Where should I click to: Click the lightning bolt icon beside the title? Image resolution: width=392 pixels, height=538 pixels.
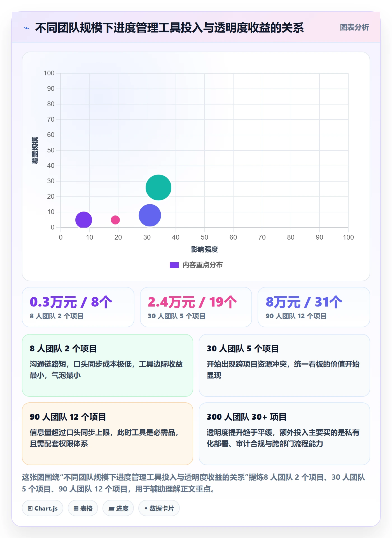(x=27, y=28)
